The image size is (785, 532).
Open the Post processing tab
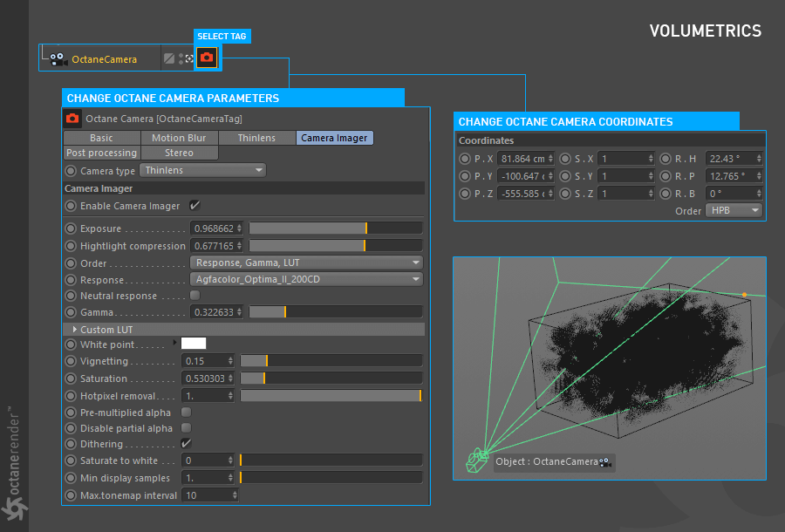pyautogui.click(x=102, y=153)
